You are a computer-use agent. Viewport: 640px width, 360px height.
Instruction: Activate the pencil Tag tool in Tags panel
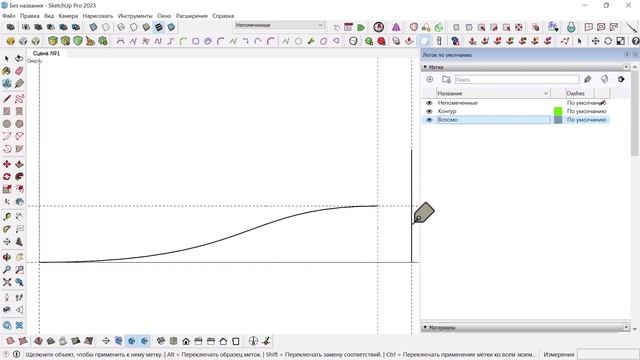(588, 79)
